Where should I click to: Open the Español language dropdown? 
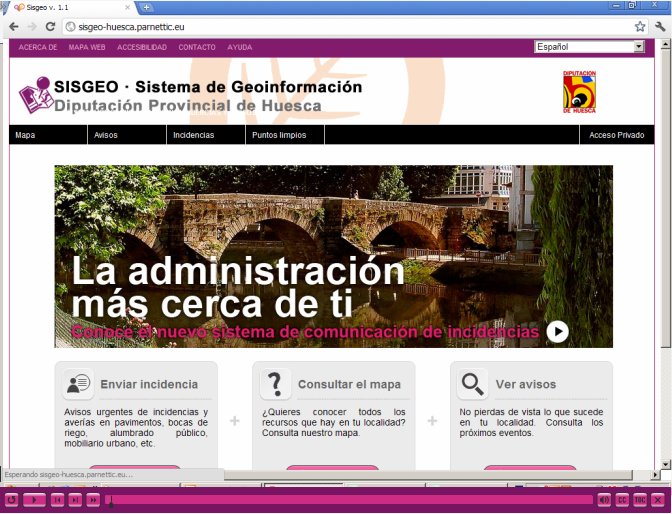pyautogui.click(x=589, y=47)
